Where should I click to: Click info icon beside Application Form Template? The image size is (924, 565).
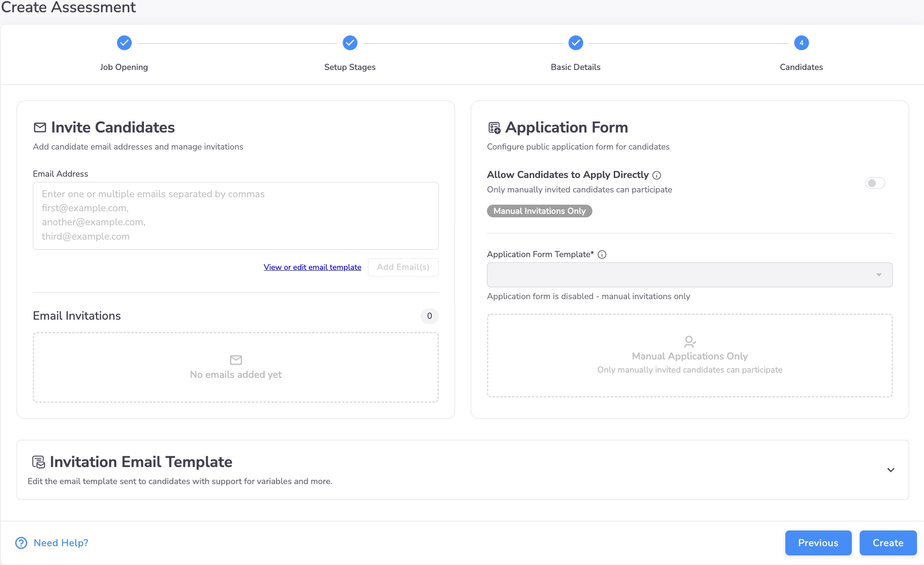click(602, 255)
